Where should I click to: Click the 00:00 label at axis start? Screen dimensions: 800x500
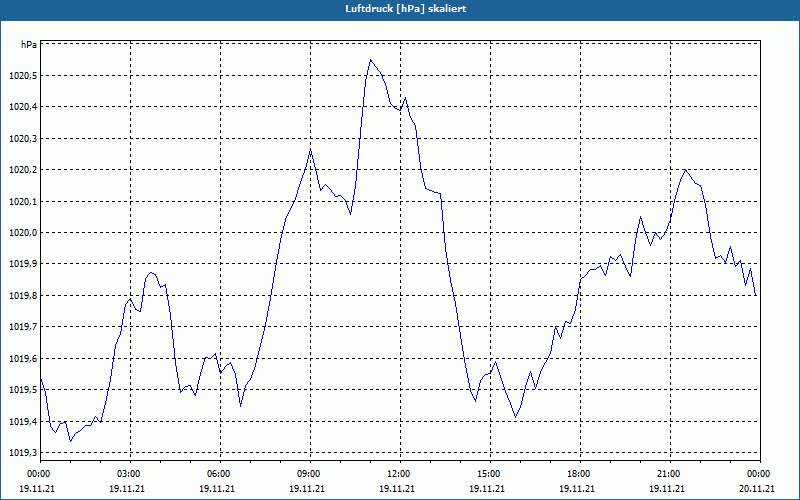coord(39,474)
